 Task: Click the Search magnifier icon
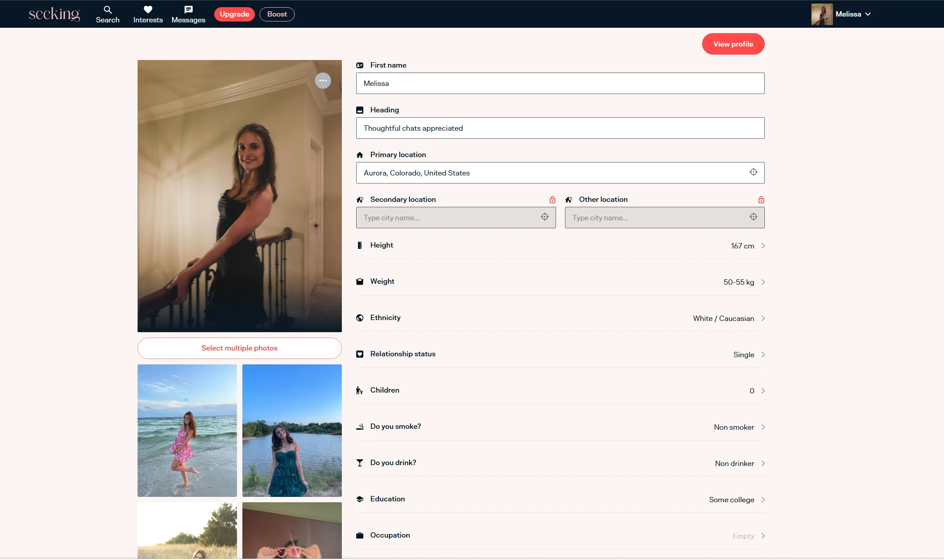(108, 10)
